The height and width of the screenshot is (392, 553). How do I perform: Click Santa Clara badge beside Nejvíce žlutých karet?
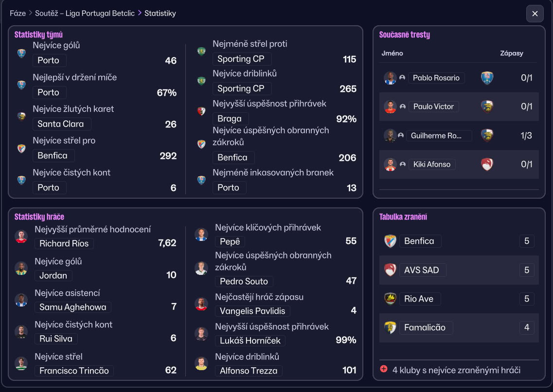pyautogui.click(x=21, y=117)
